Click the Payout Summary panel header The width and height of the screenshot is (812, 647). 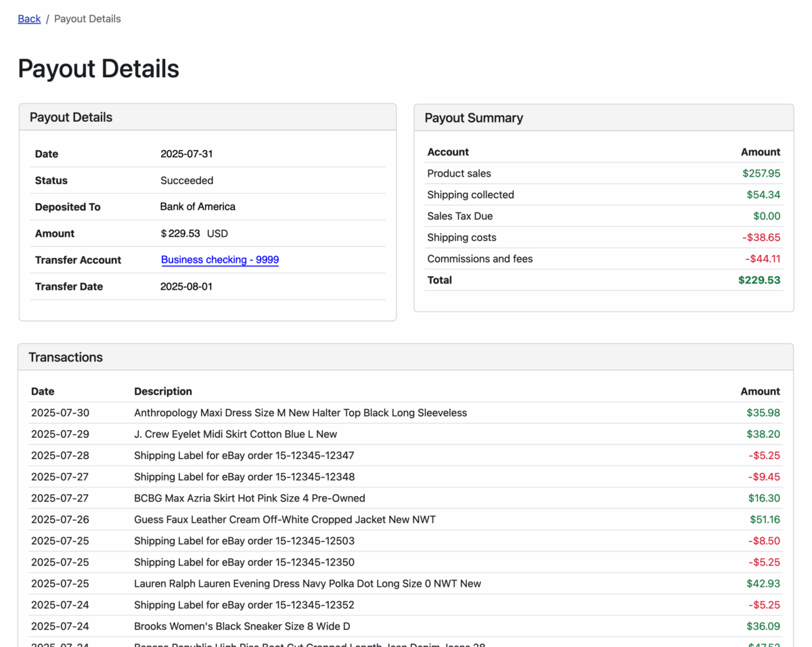point(473,118)
